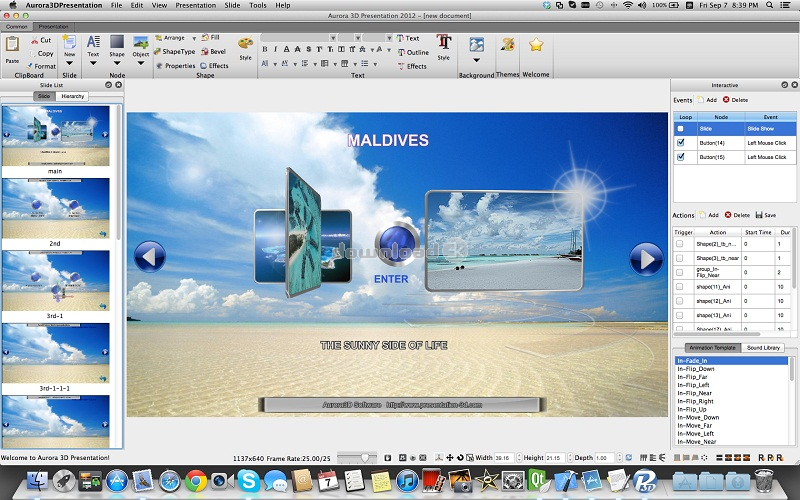Image resolution: width=800 pixels, height=500 pixels.
Task: Open the shape Effects tool
Action: (x=214, y=66)
